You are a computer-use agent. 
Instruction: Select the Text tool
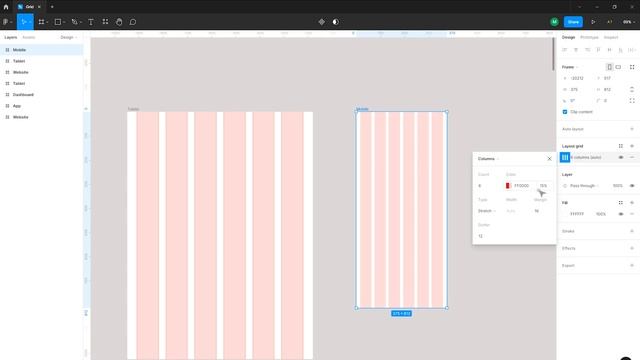(91, 22)
